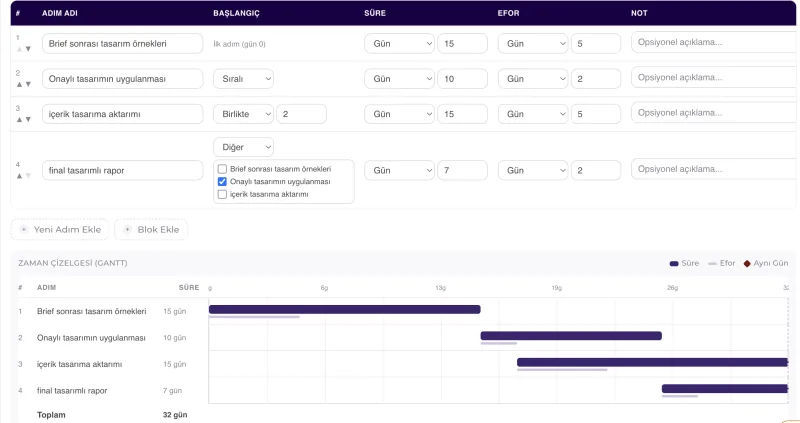The image size is (800, 423).
Task: Open duration unit dropdown for Brief sonrası row
Action: pyautogui.click(x=399, y=43)
